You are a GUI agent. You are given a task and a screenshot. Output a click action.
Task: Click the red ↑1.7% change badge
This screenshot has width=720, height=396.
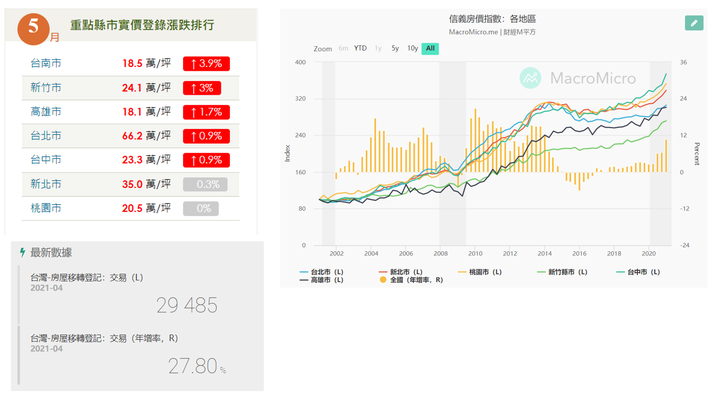206,112
